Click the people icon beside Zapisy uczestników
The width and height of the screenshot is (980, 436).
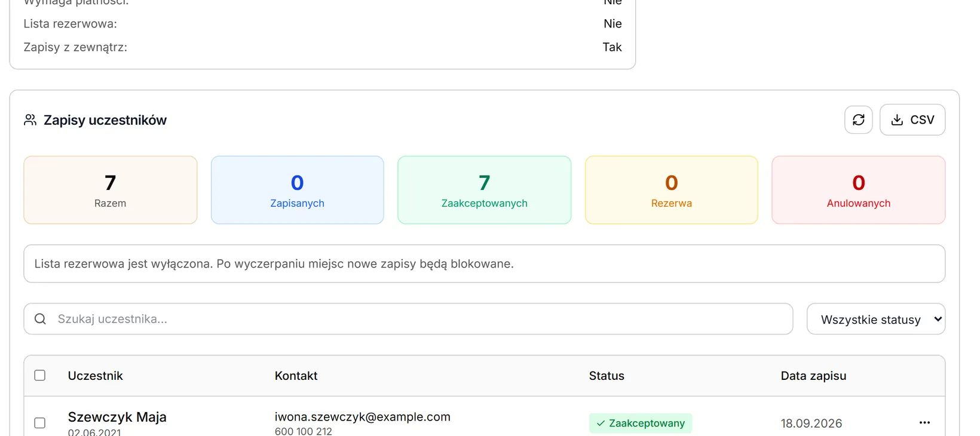point(30,120)
